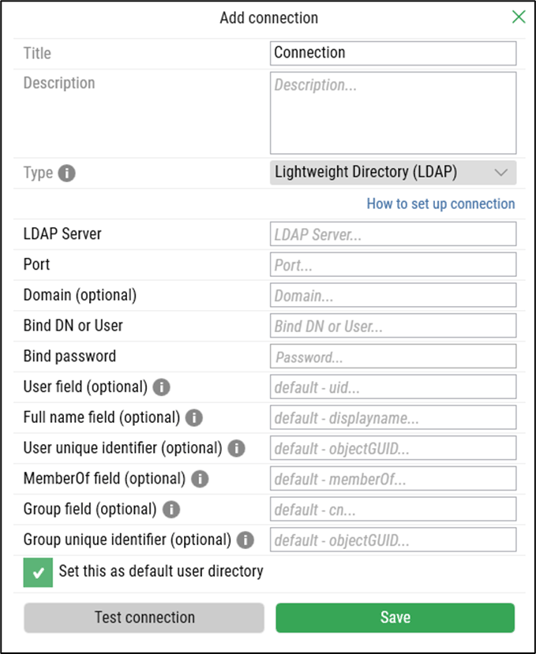Click the Bind DN or User field
Screen dimensions: 536x654
pyautogui.click(x=393, y=326)
